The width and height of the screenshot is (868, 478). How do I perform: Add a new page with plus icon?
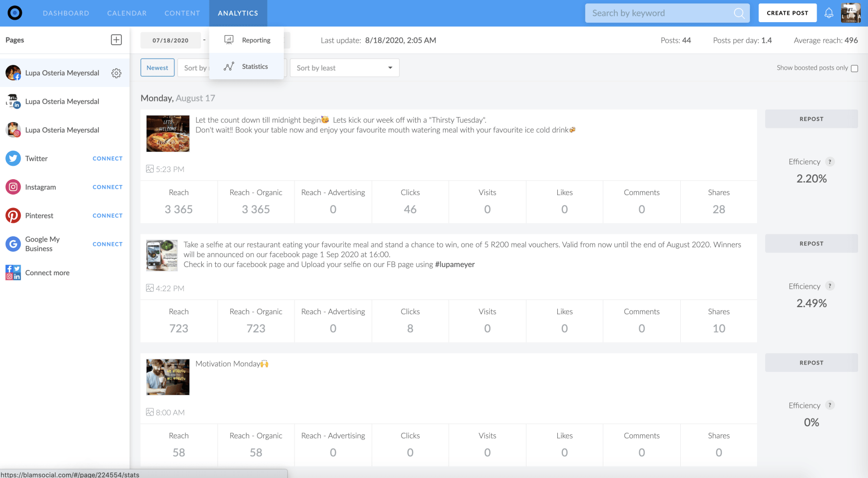click(116, 40)
